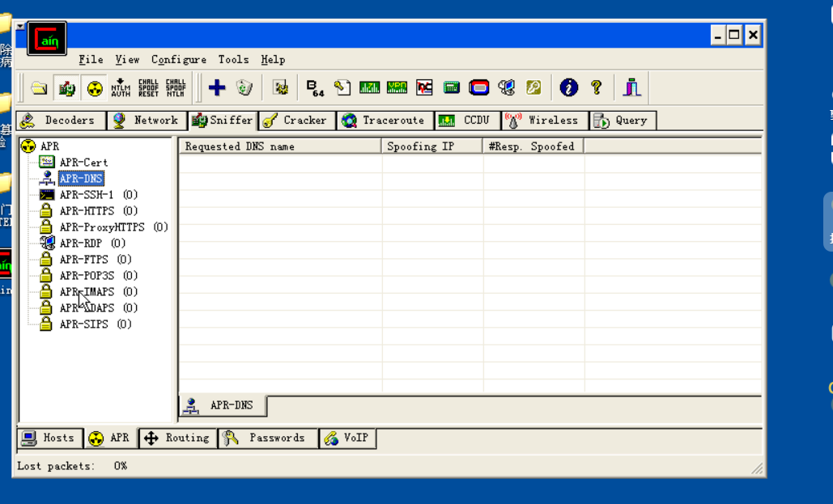
Task: Open the File menu
Action: (91, 60)
